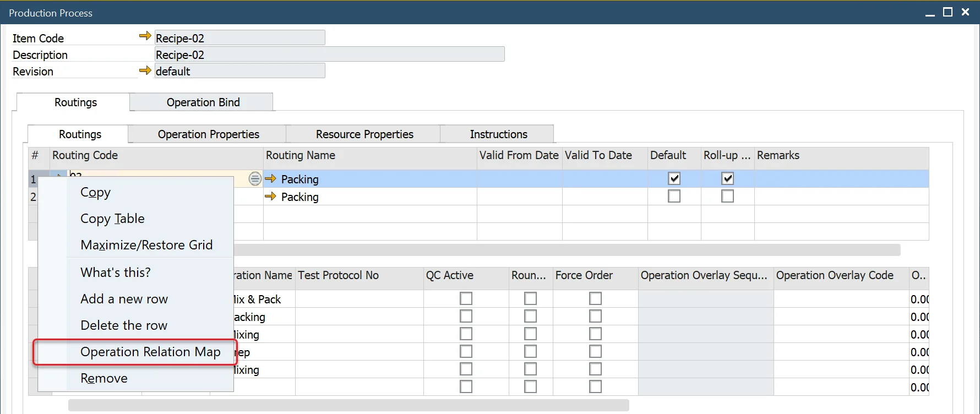980x414 pixels.
Task: Maximize the Production Process window
Action: 948,12
